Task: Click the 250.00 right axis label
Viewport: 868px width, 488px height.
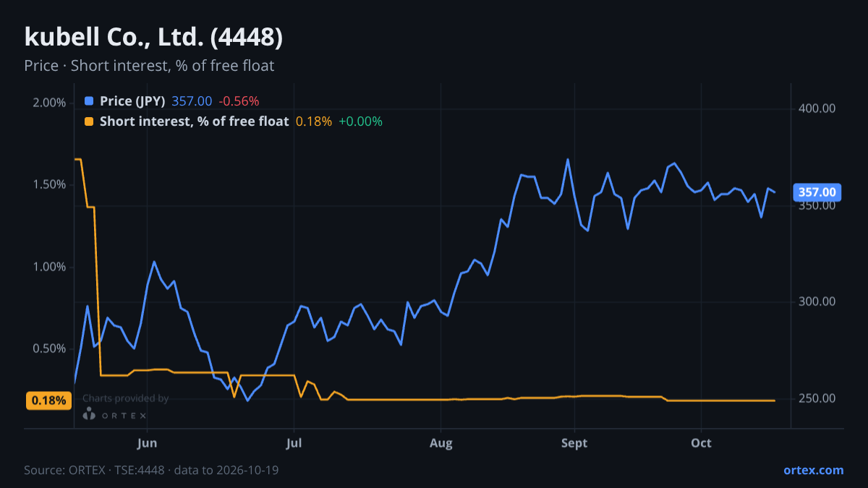Action: click(x=817, y=398)
